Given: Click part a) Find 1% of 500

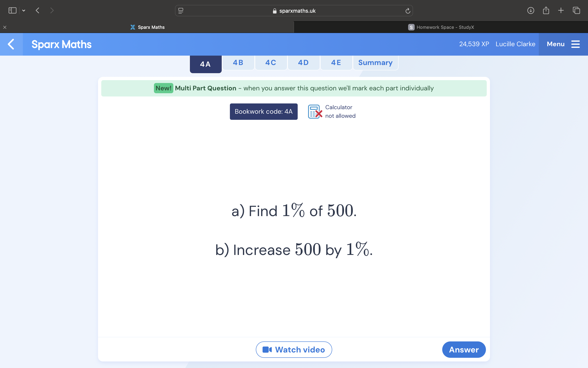Looking at the screenshot, I should pyautogui.click(x=294, y=210).
